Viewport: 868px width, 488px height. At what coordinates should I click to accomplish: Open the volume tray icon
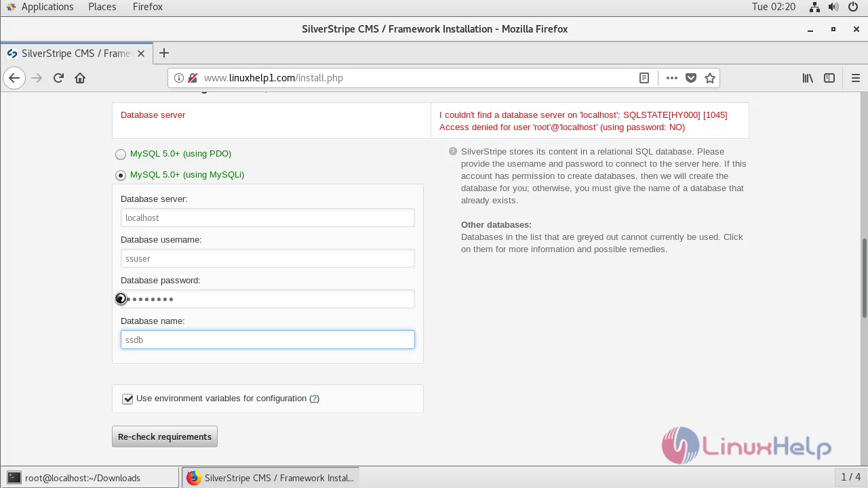[x=834, y=7]
